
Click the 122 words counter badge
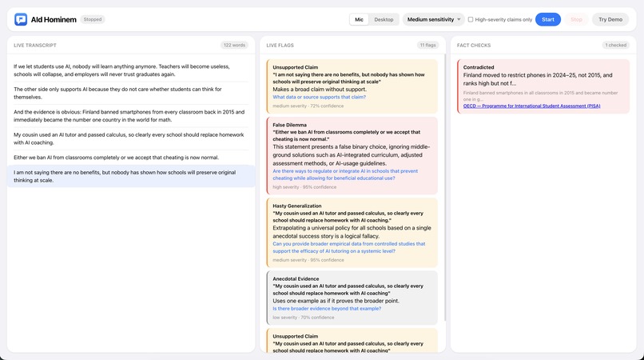click(x=234, y=46)
